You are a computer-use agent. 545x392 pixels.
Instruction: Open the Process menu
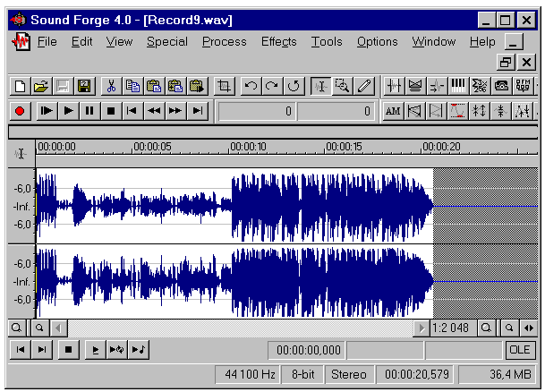coord(225,42)
